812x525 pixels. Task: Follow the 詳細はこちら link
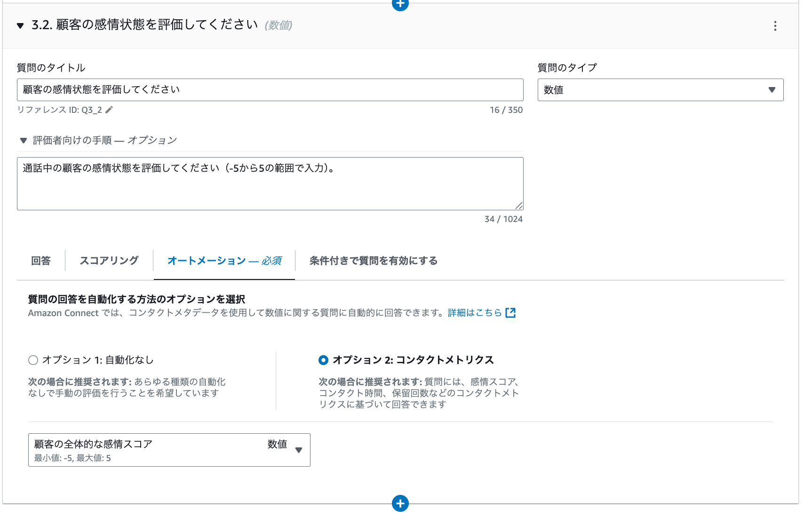(475, 313)
